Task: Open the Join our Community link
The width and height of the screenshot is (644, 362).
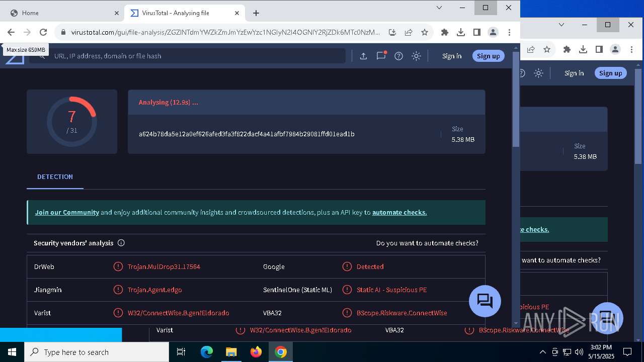Action: coord(67,212)
